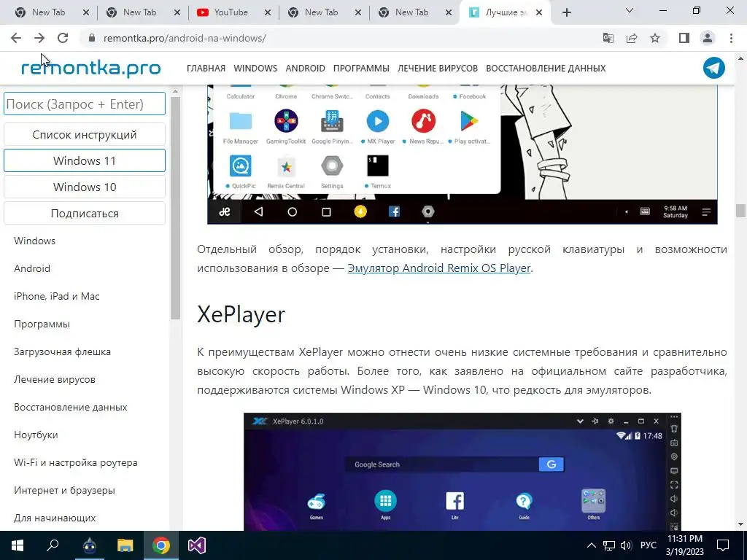The height and width of the screenshot is (560, 747).
Task: Select the active remontka.pro tab
Action: 505,12
